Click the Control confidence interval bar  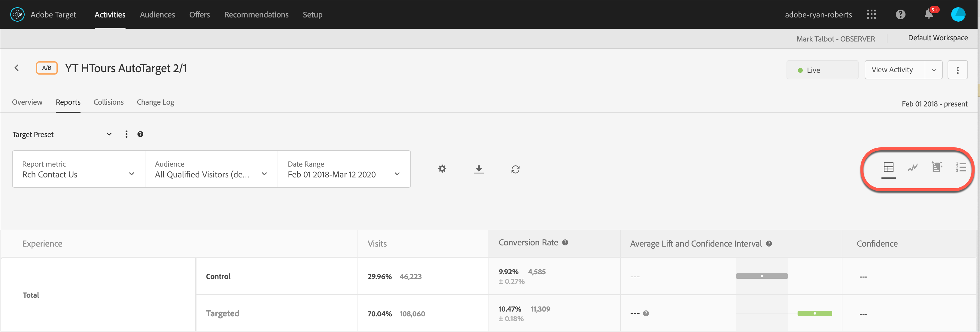pos(762,276)
